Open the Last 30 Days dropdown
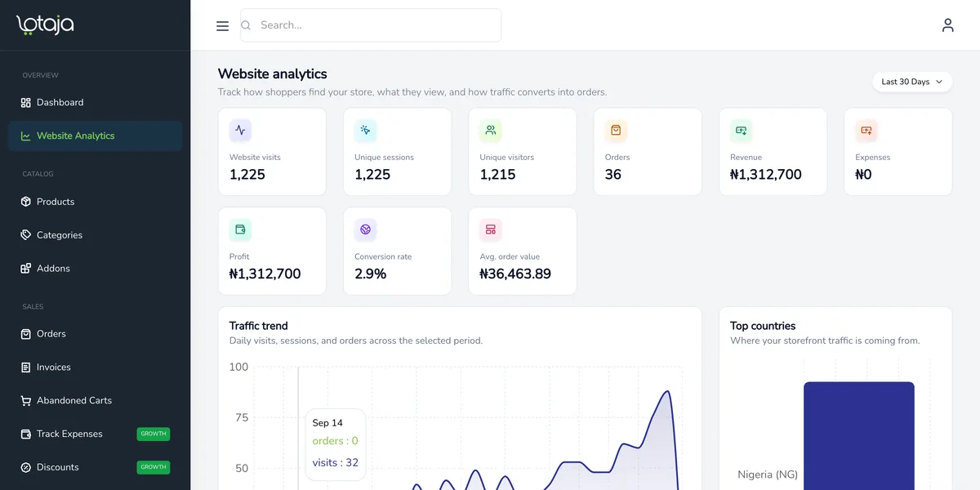The height and width of the screenshot is (490, 980). 912,82
